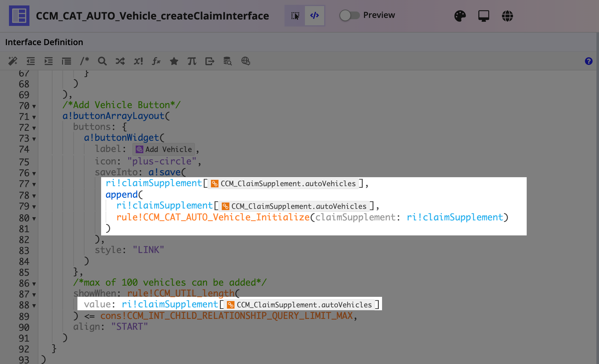The image size is (599, 364).
Task: Open rule!CCM_CAT_AUTO_Vehicle_Initialize reference
Action: 213,217
